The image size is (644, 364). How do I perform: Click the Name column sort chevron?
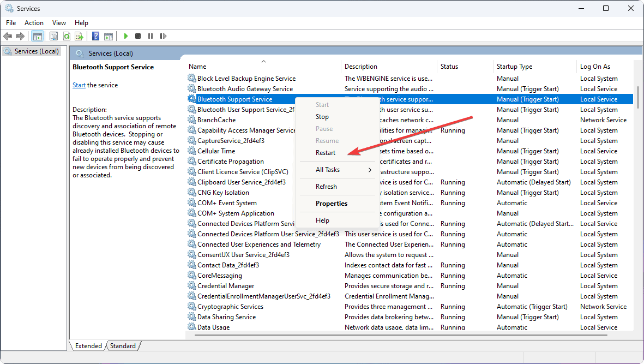click(x=263, y=61)
